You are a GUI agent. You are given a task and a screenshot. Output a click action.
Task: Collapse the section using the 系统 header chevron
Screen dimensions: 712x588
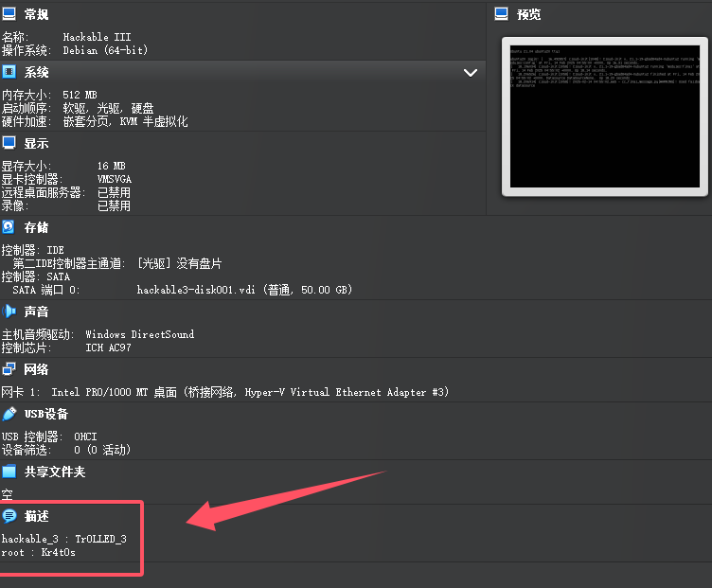point(471,72)
